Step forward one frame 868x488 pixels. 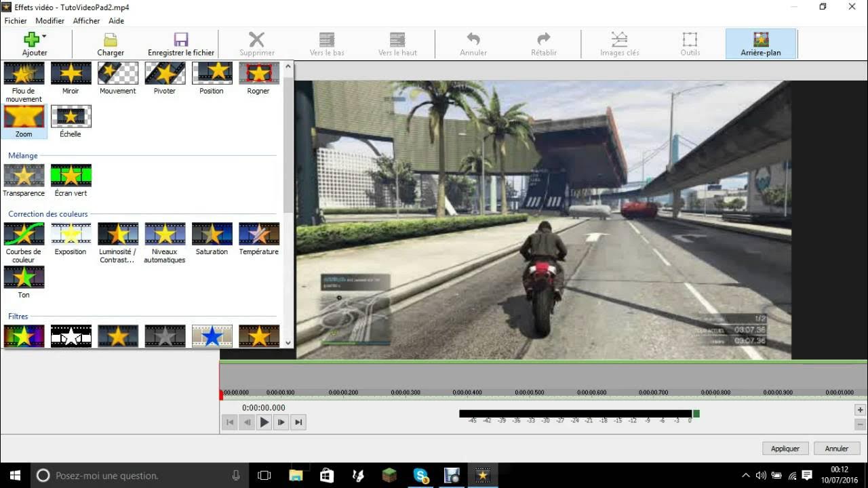pyautogui.click(x=281, y=422)
